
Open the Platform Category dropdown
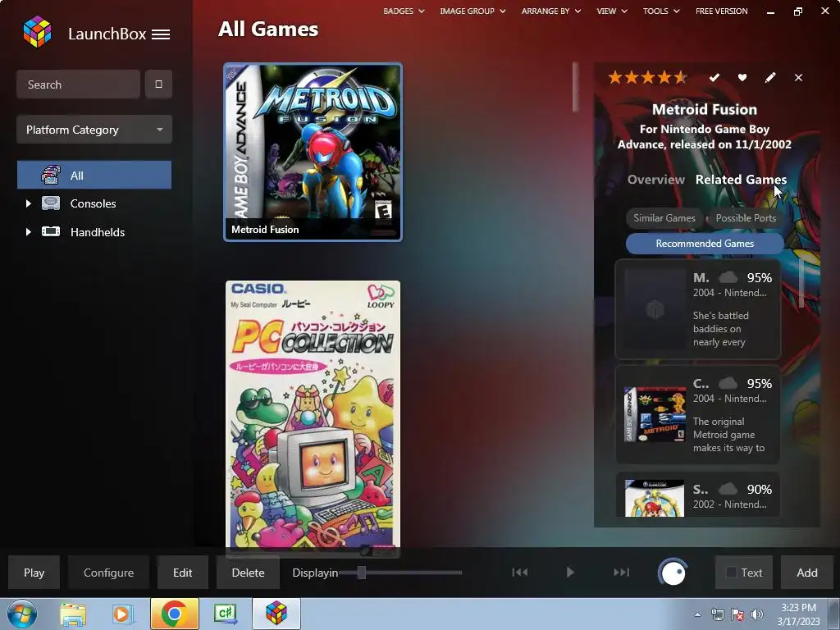(94, 130)
